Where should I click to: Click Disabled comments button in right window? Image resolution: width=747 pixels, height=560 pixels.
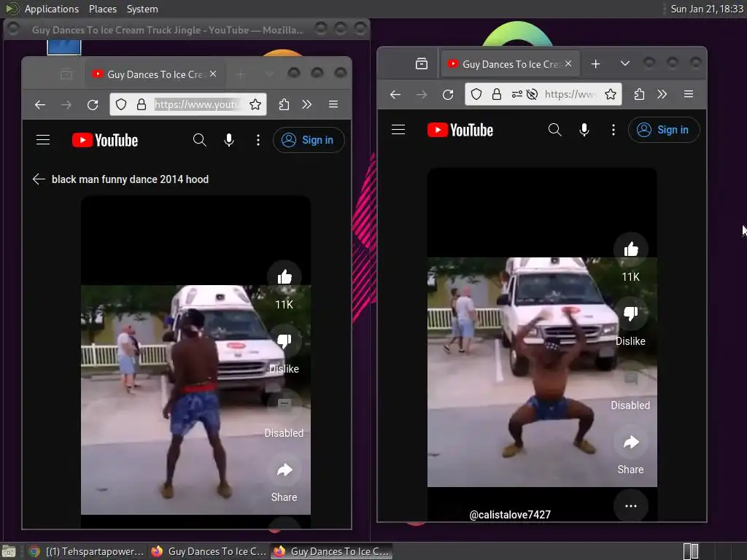[x=631, y=378]
